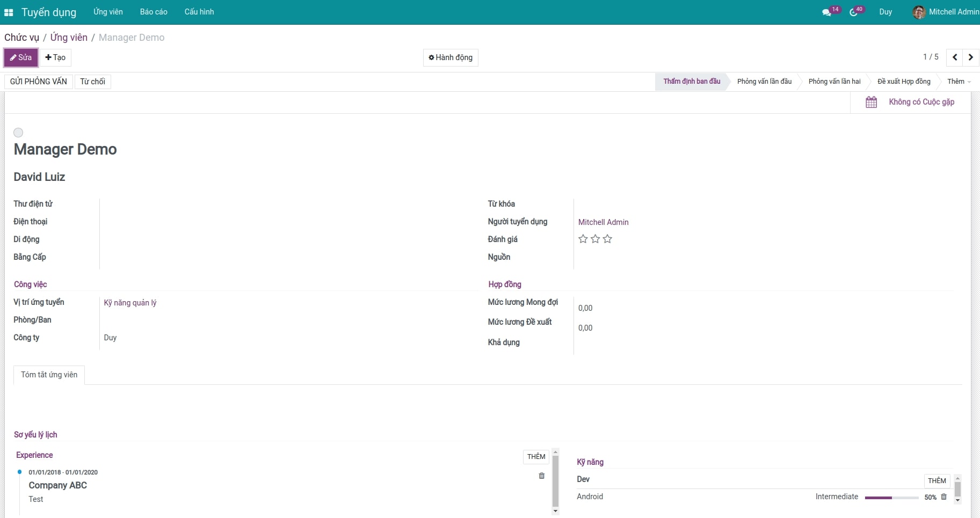This screenshot has width=980, height=518.
Task: Open the chat messages icon
Action: (x=826, y=12)
